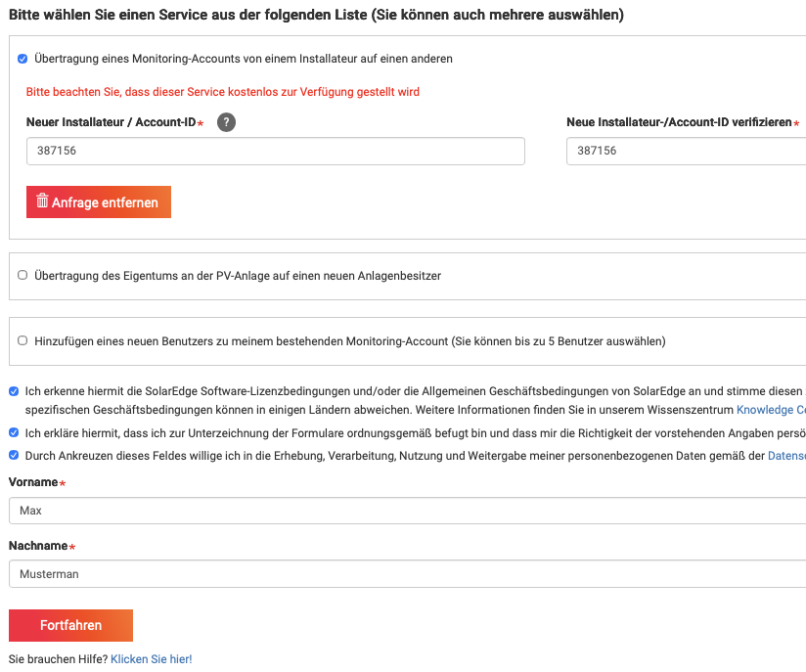Viewport: 806px width, 672px height.
Task: Click the 'Hinzufügen eines neuen Benutzers' label text
Action: [349, 341]
